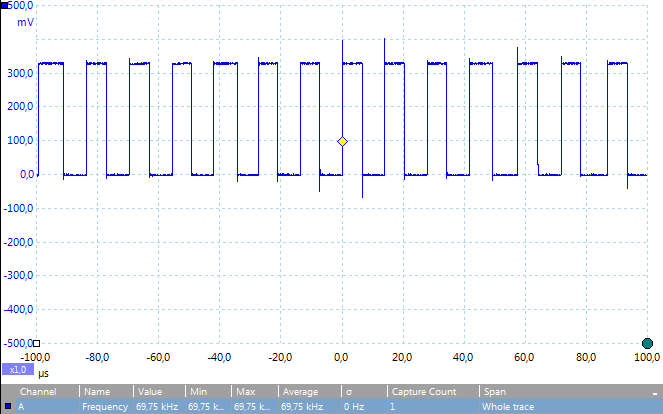Click the -60,0 time axis label
This screenshot has width=663, height=414.
(x=158, y=357)
